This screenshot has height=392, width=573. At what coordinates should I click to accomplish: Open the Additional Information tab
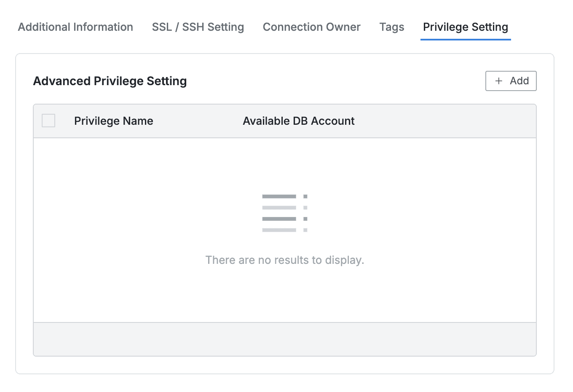75,27
